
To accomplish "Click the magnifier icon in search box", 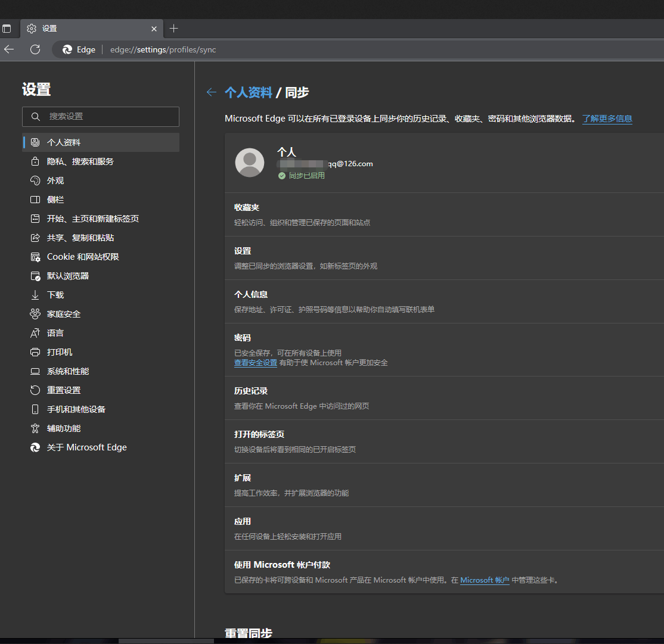I will coord(36,116).
